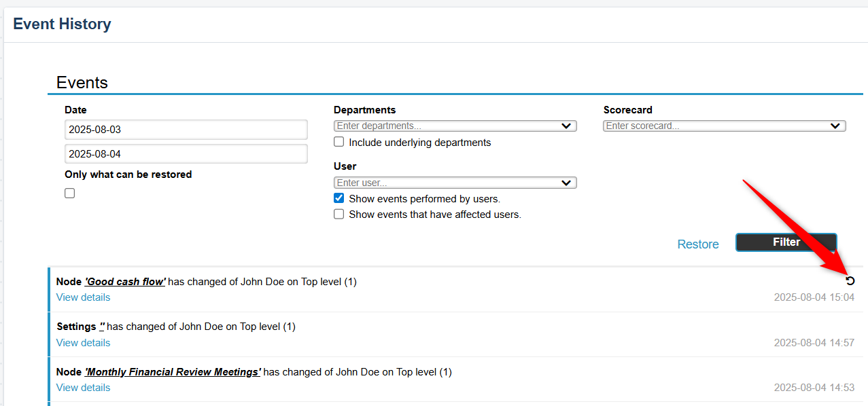View details of the Settings change event
This screenshot has width=868, height=406.
pos(83,343)
